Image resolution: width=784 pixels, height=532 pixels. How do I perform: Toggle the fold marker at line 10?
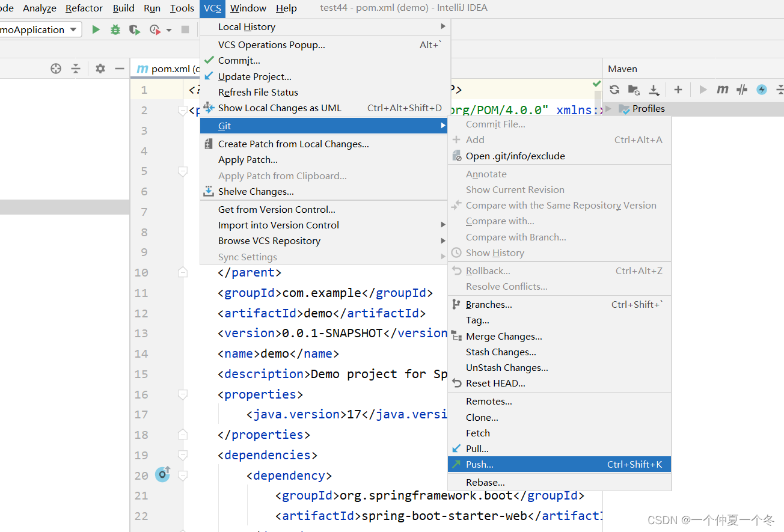tap(183, 272)
